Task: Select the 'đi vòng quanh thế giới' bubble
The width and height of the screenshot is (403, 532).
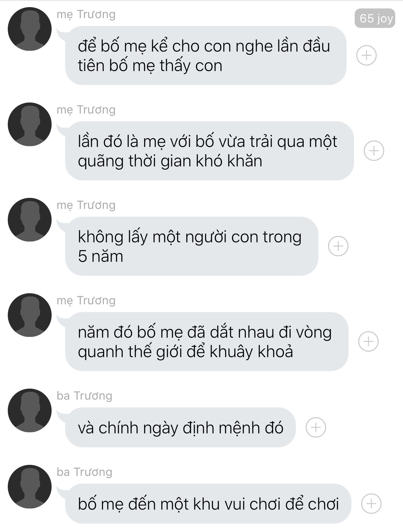Action: tap(207, 342)
